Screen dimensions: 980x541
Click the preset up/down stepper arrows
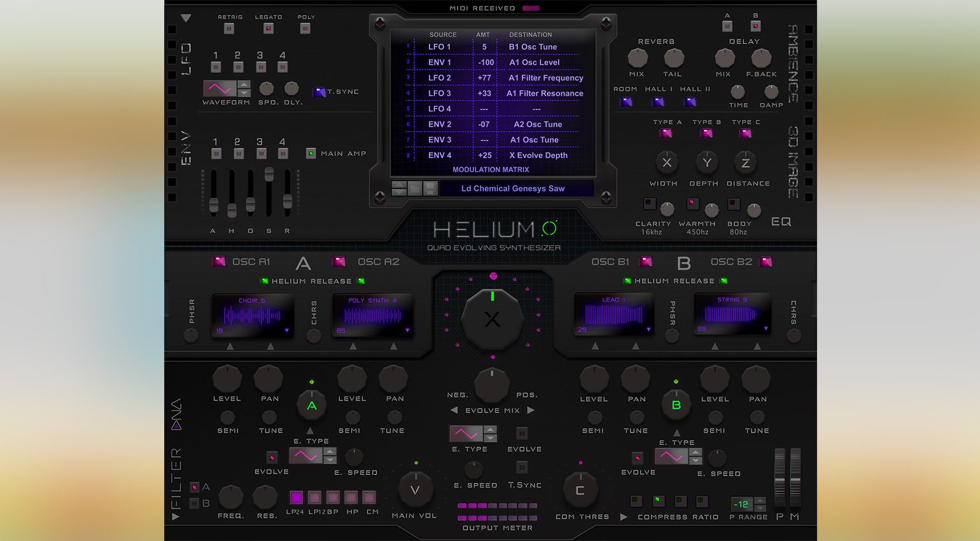[x=399, y=188]
